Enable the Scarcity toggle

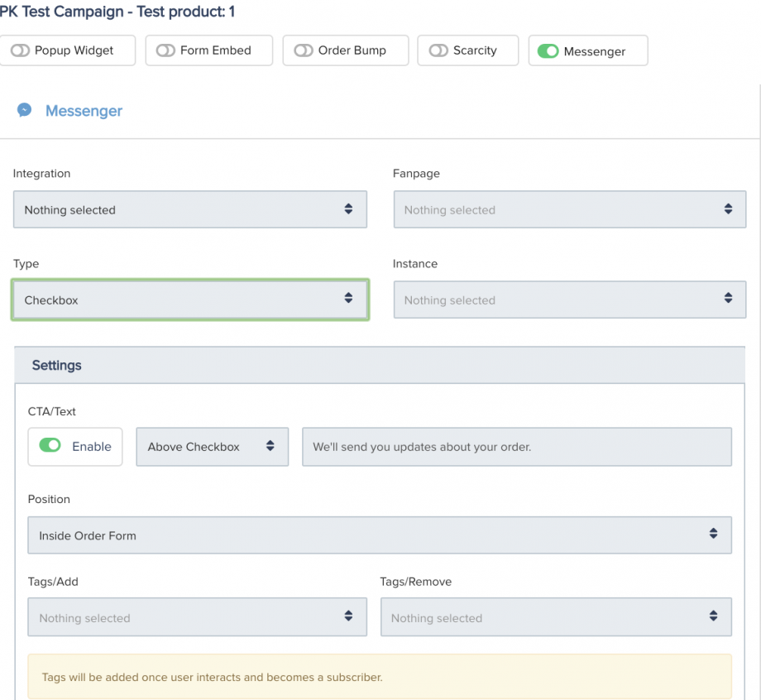point(438,50)
